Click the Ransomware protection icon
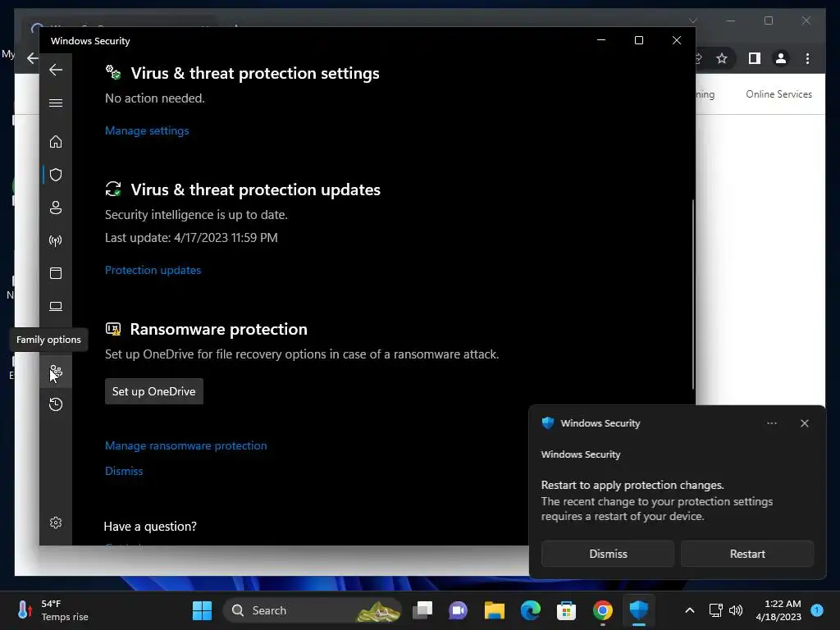The image size is (840, 630). (113, 329)
